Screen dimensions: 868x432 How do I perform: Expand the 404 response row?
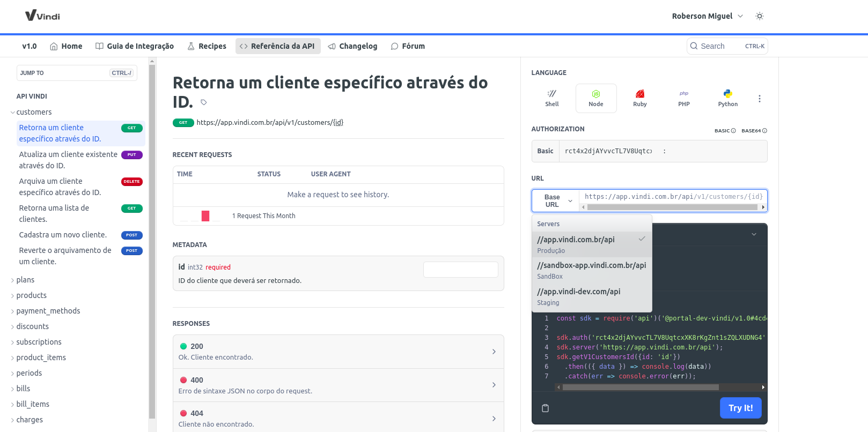338,418
